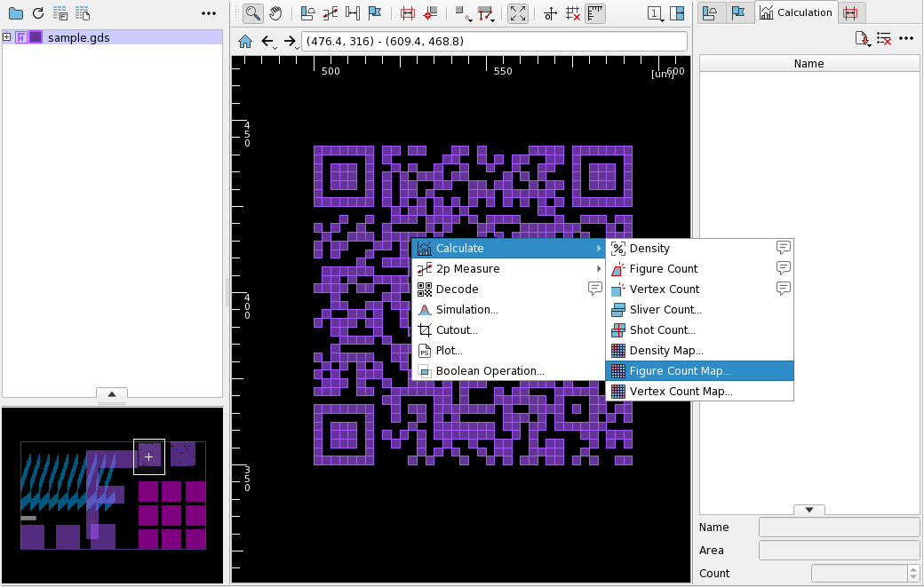Click the purple color swatch of sample.gds

pos(36,37)
